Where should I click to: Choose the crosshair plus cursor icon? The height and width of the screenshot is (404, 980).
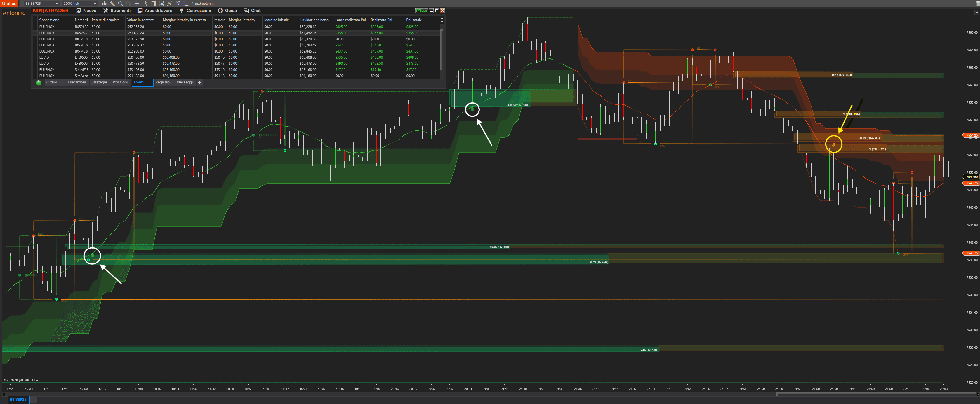(x=137, y=4)
